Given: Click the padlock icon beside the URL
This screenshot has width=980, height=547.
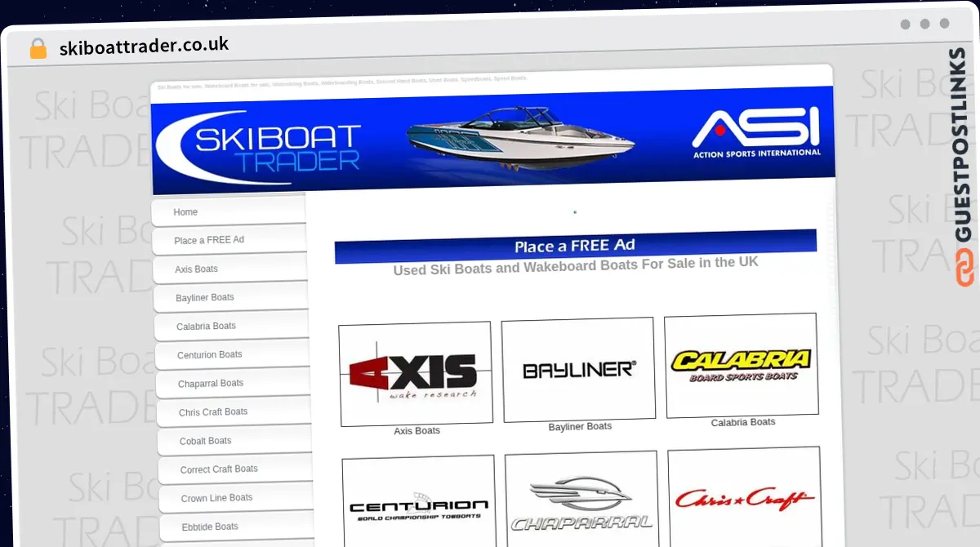Looking at the screenshot, I should 38,48.
